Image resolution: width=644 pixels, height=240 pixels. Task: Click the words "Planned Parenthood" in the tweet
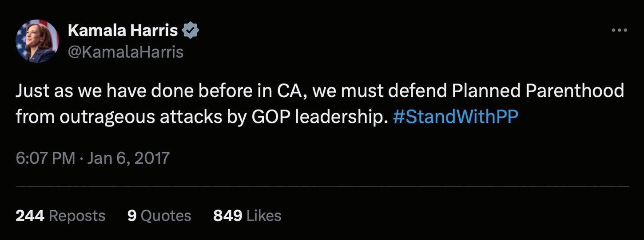[537, 90]
